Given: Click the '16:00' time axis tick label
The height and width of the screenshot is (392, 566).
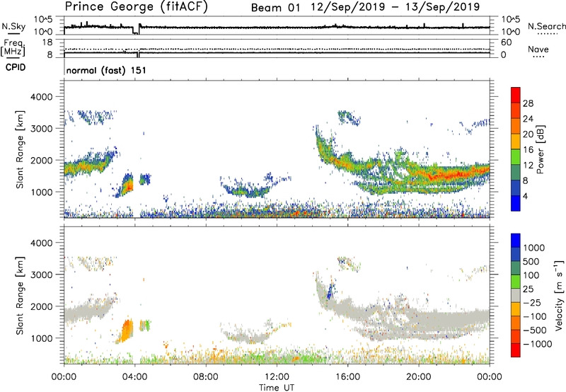Looking at the screenshot, I should click(347, 377).
